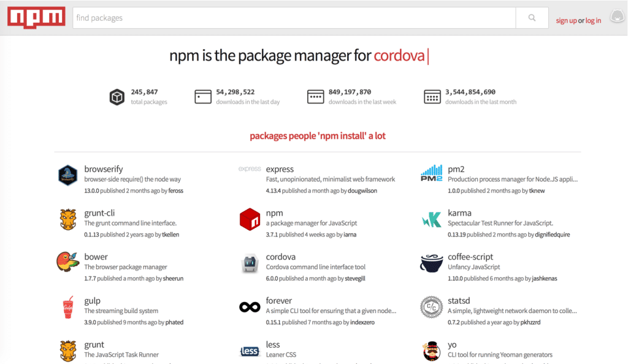
Task: Visit author feross profile
Action: pos(175,191)
